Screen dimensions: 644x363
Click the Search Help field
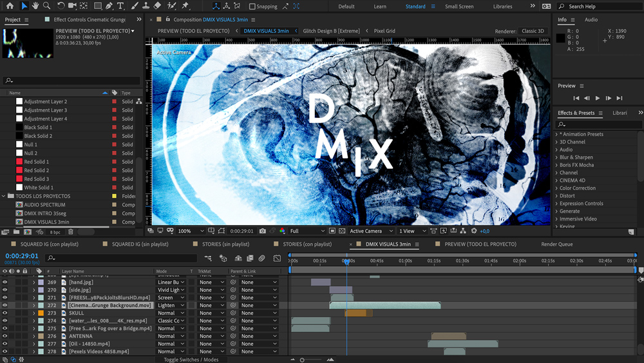(600, 6)
